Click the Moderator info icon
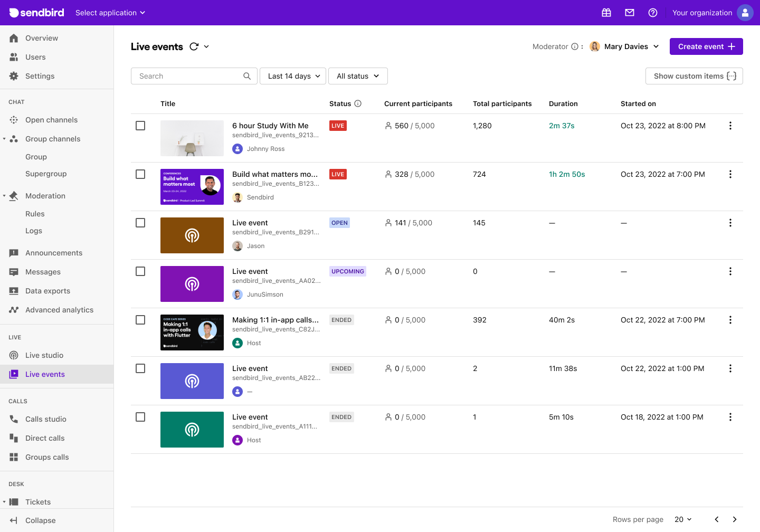760x532 pixels. [x=575, y=46]
